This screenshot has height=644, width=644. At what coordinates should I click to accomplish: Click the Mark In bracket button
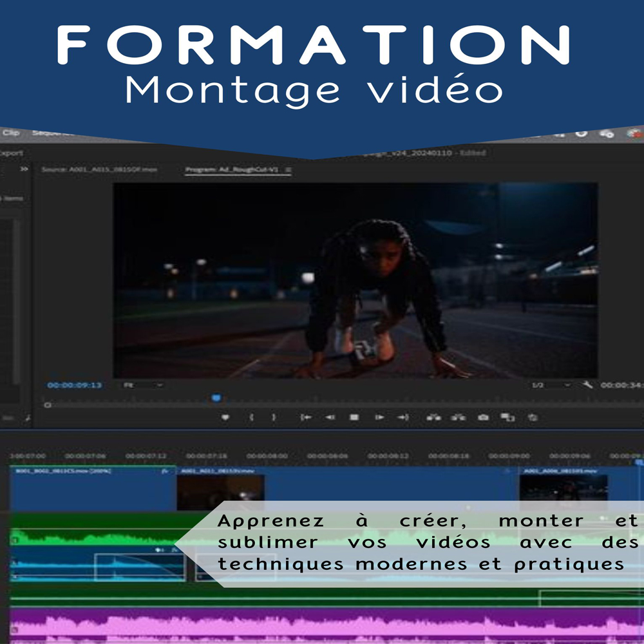coord(251,417)
